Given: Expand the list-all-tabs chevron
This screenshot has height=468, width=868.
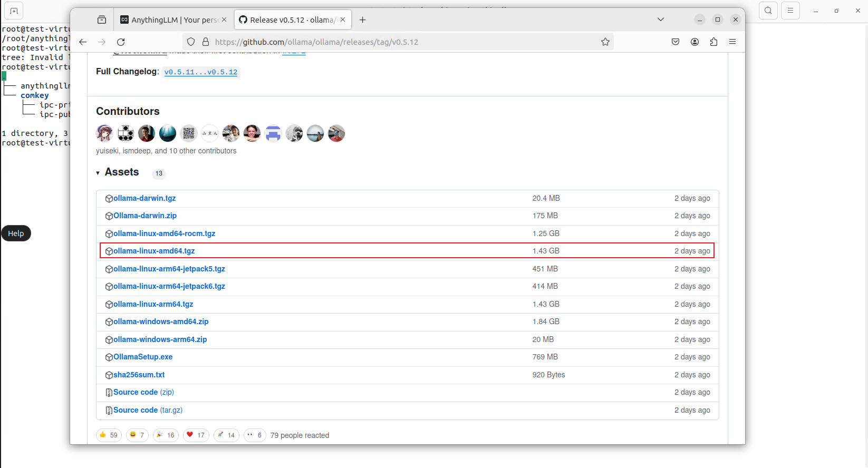Looking at the screenshot, I should tap(661, 19).
